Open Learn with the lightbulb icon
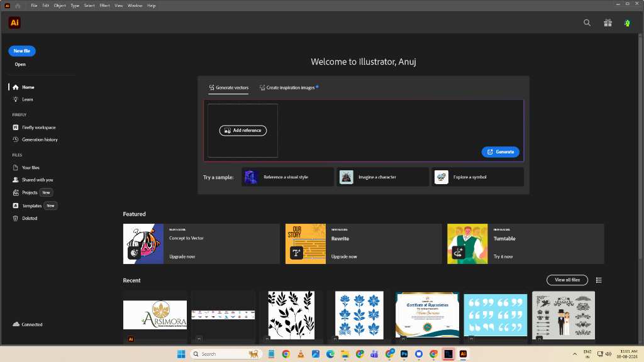The height and width of the screenshot is (362, 644). point(23,99)
